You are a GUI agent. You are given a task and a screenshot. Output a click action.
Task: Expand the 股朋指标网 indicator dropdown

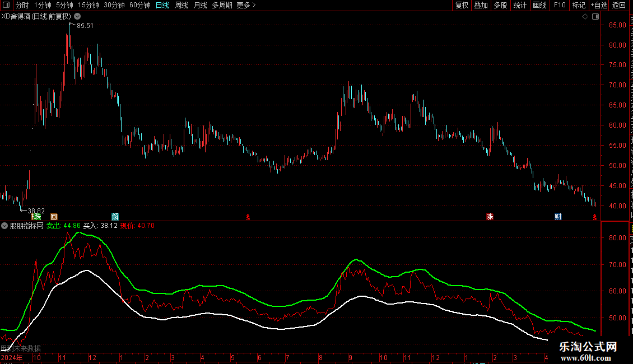(4, 226)
